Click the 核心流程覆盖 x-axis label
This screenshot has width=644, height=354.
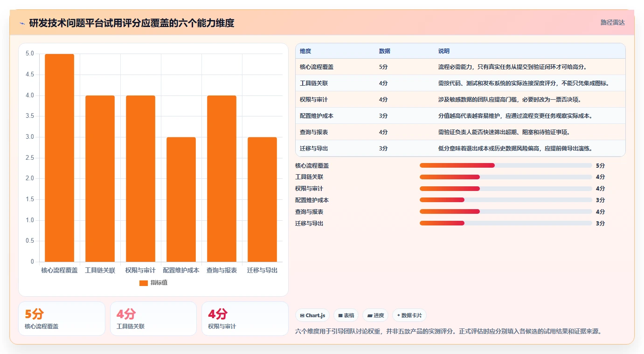tap(59, 270)
